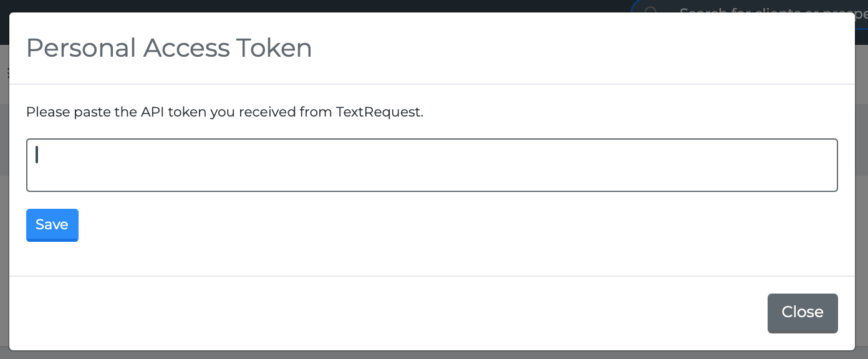The width and height of the screenshot is (868, 359).
Task: Click the word 'TextRequest' in the prompt
Action: pyautogui.click(x=379, y=112)
